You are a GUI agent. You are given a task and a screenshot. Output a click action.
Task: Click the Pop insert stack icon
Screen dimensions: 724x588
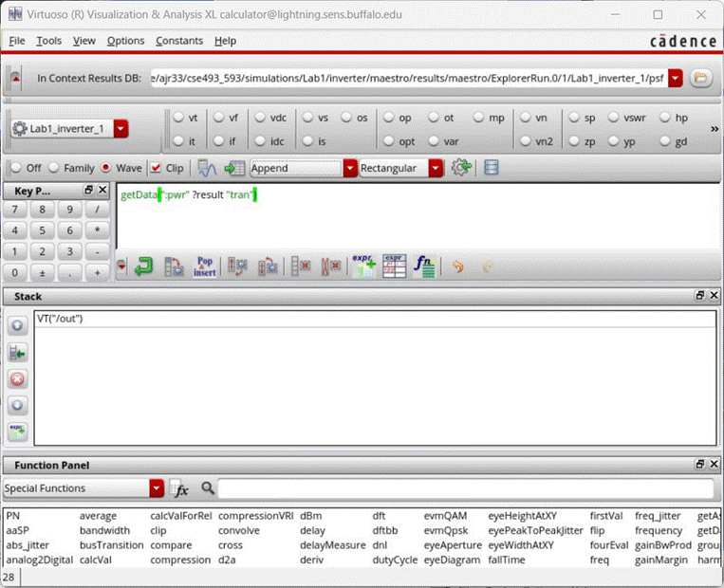click(205, 267)
